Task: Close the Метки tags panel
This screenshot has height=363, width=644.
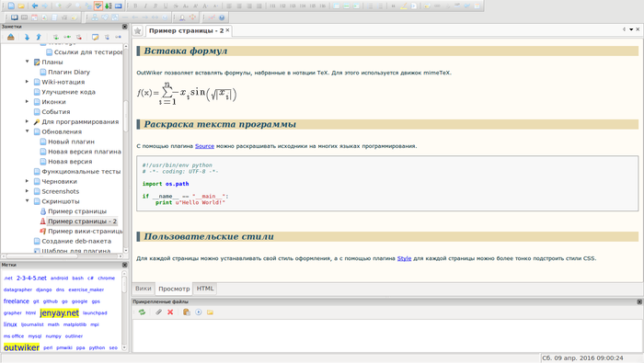Action: tap(125, 265)
